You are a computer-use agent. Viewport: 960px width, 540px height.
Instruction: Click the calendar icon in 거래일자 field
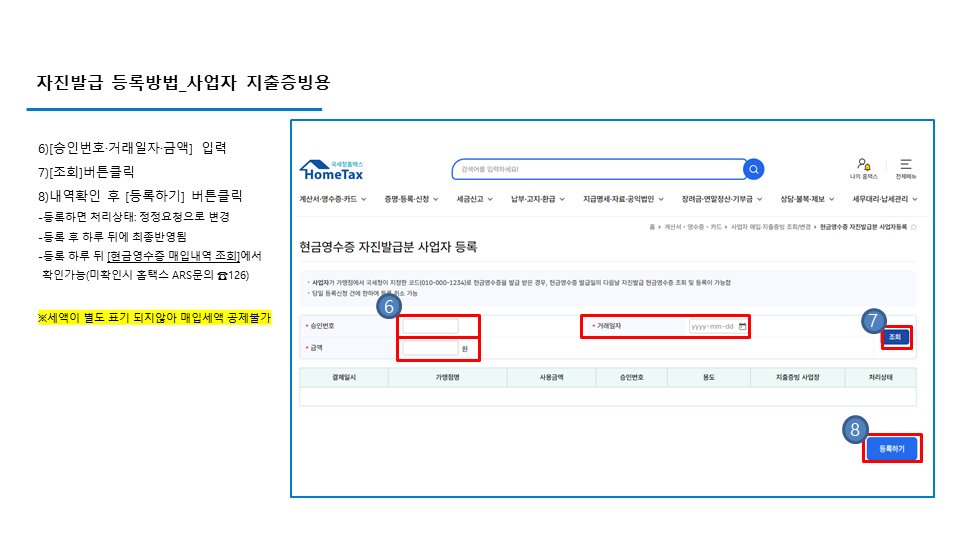tap(742, 327)
